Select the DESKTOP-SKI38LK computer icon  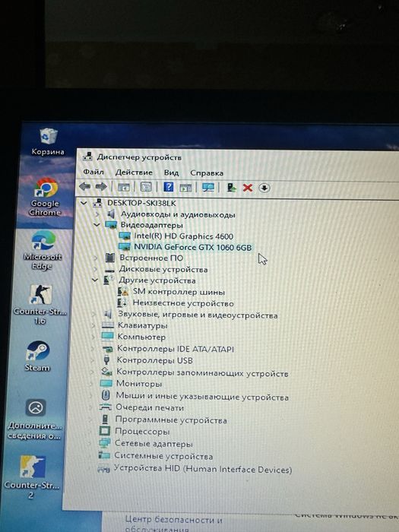(x=98, y=203)
